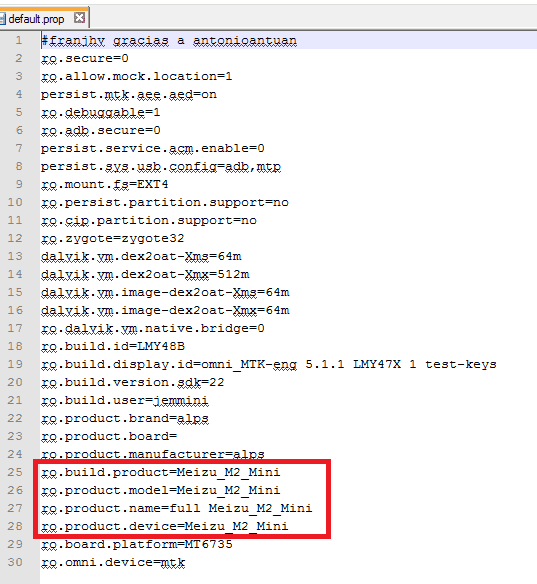537x584 pixels.
Task: Click the line 'ro.zygote=zygote32'
Action: (x=113, y=238)
